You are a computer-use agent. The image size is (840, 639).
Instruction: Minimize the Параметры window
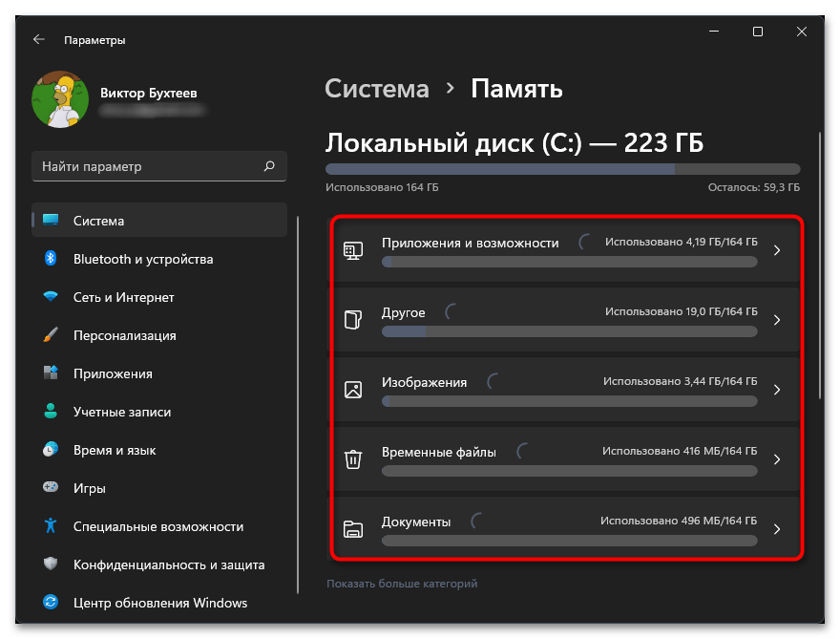pyautogui.click(x=714, y=32)
